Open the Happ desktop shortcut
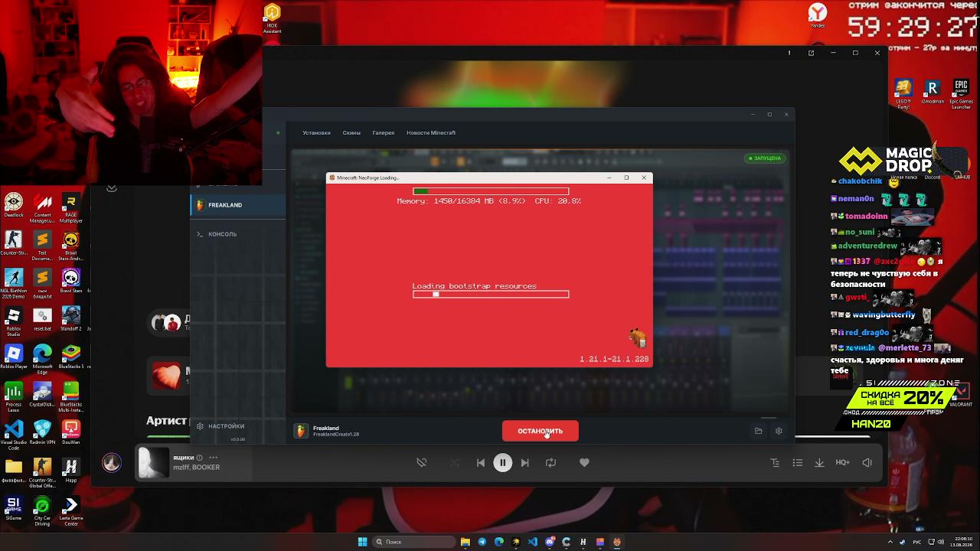This screenshot has width=980, height=551. click(x=70, y=470)
